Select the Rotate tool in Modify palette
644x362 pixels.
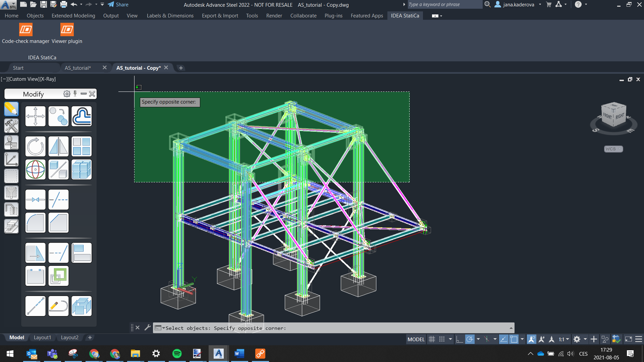pyautogui.click(x=35, y=146)
